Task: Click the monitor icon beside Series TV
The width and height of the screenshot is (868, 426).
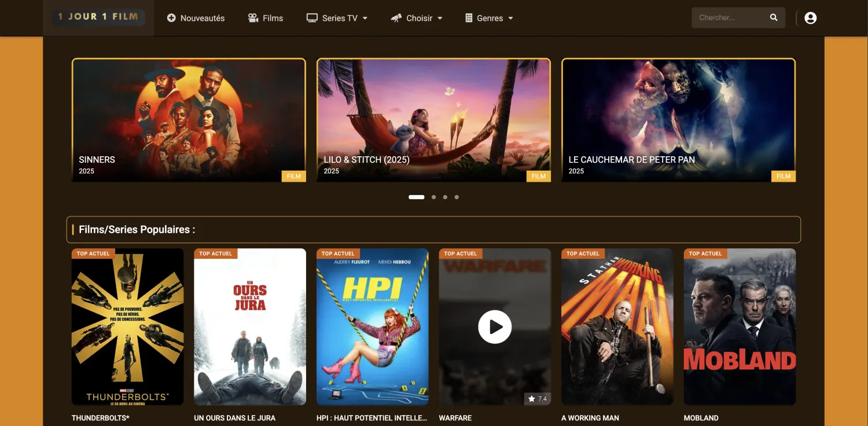Action: pyautogui.click(x=312, y=18)
